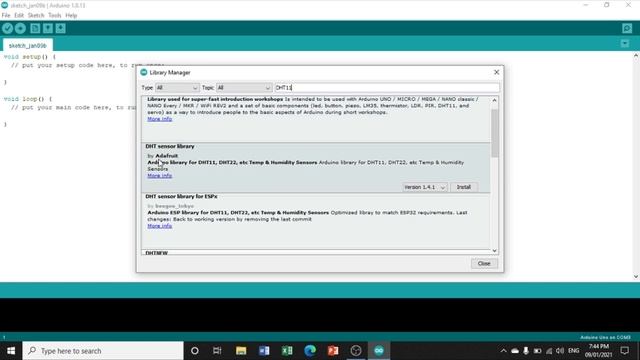The image size is (640, 360).
Task: Click the microphone tray icon
Action: [526, 351]
